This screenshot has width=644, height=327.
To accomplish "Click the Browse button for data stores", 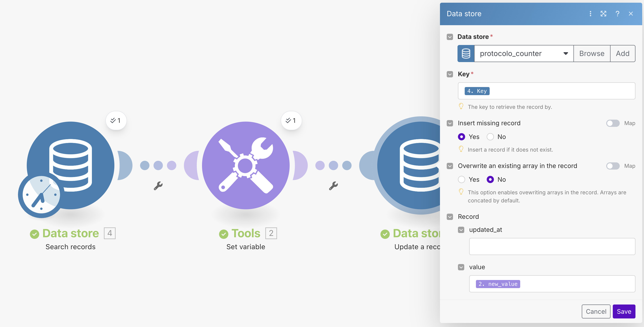I will point(591,54).
